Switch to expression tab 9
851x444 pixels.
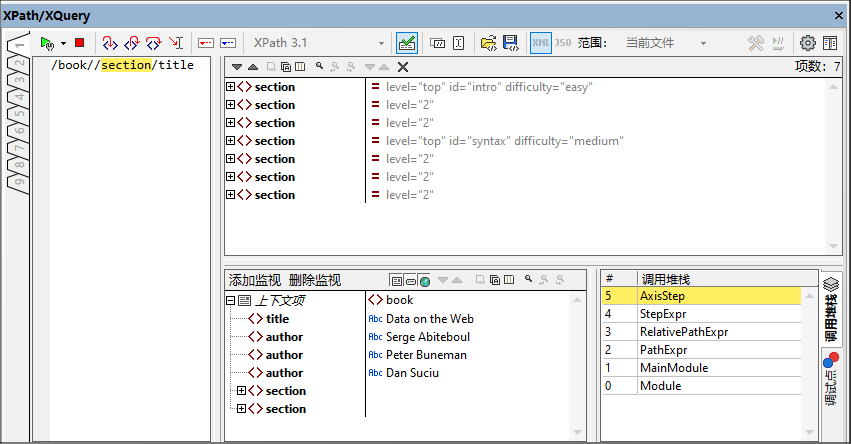[18, 181]
